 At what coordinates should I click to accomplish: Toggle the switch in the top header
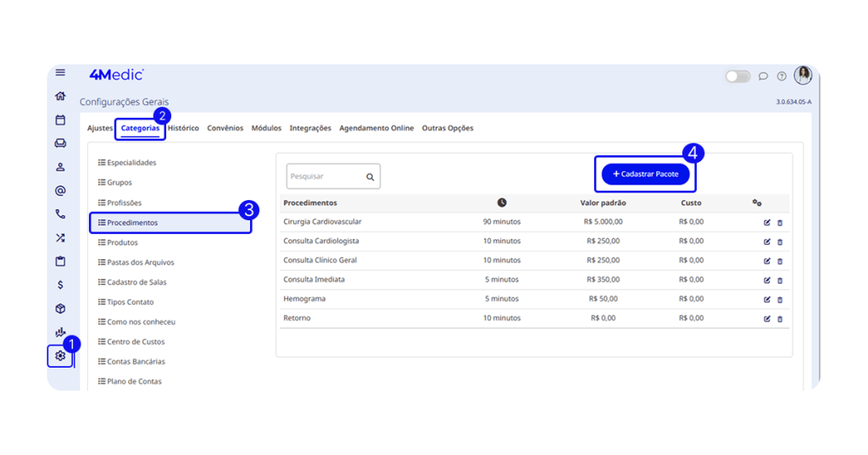(737, 76)
